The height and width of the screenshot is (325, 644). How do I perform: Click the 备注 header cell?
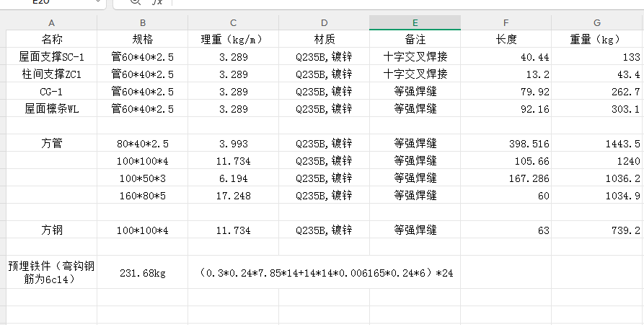pyautogui.click(x=415, y=39)
